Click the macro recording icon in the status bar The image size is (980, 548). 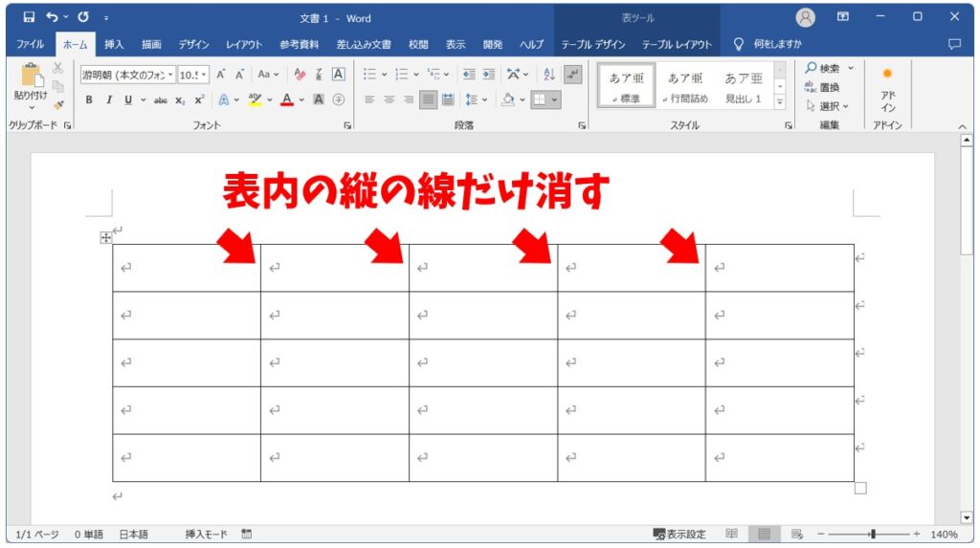pyautogui.click(x=246, y=534)
